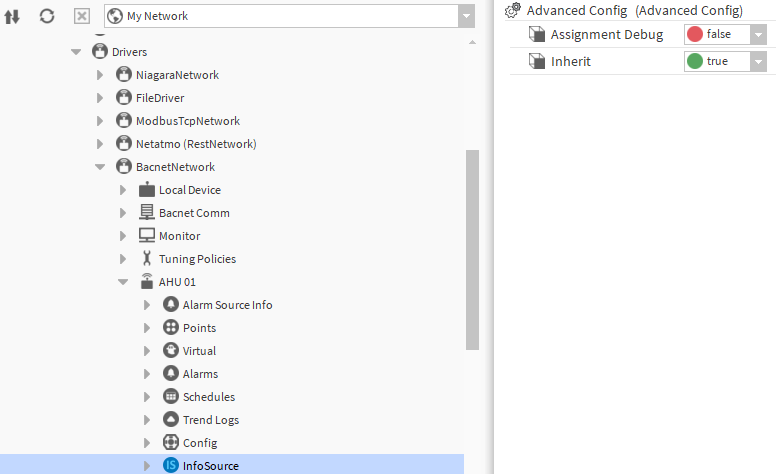Click the close nav tree button

tap(82, 16)
